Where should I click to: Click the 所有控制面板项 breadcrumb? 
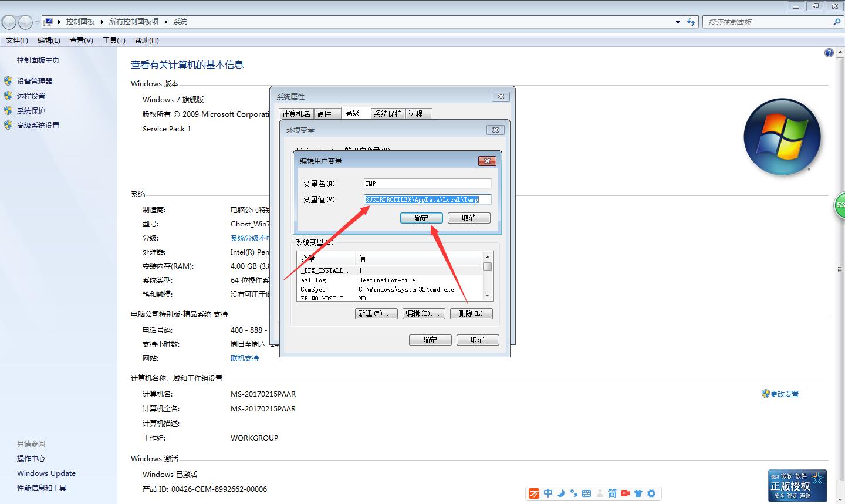pyautogui.click(x=134, y=22)
